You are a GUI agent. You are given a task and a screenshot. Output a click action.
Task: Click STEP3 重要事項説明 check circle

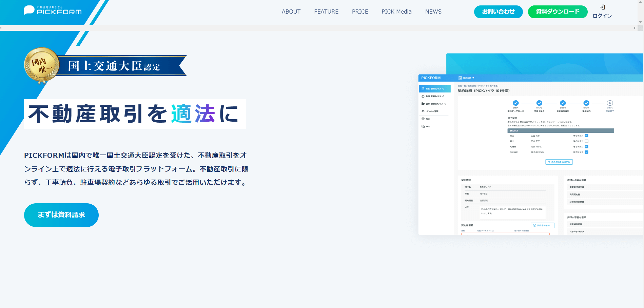pos(563,103)
